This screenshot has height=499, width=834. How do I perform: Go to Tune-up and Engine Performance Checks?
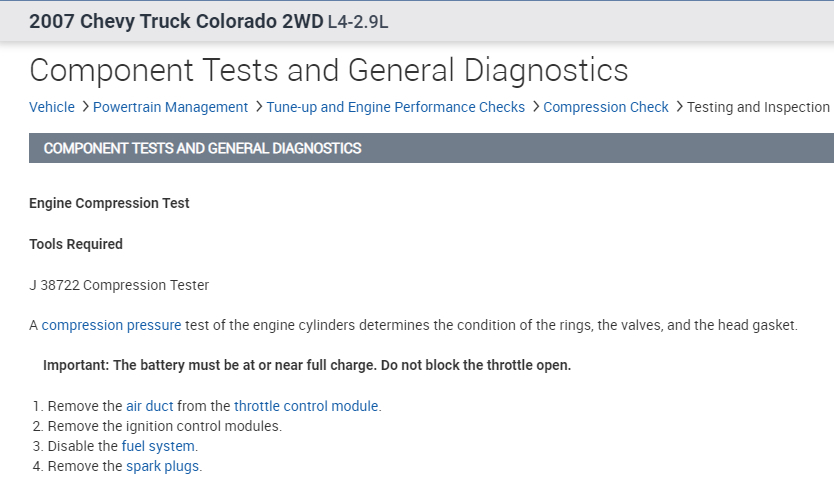395,107
